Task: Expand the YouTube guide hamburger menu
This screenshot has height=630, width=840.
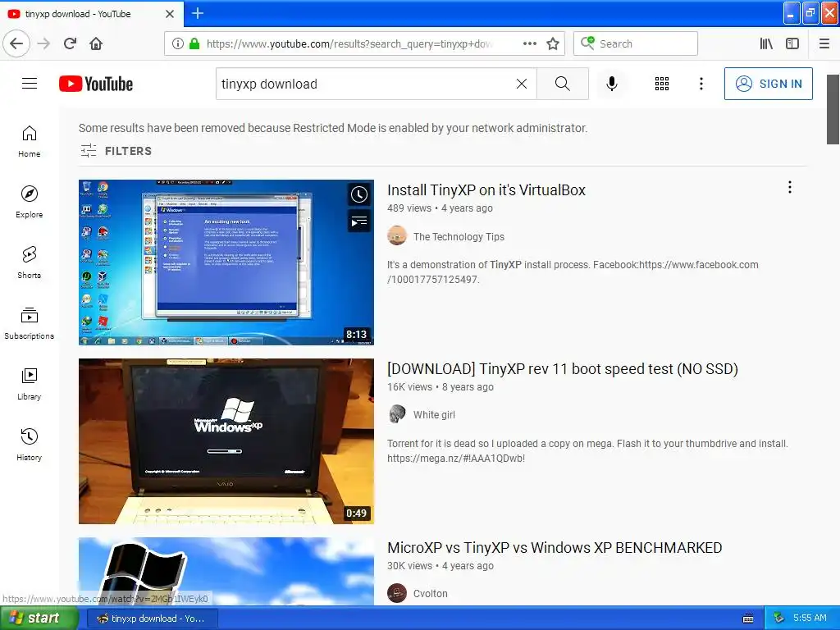Action: pyautogui.click(x=30, y=84)
